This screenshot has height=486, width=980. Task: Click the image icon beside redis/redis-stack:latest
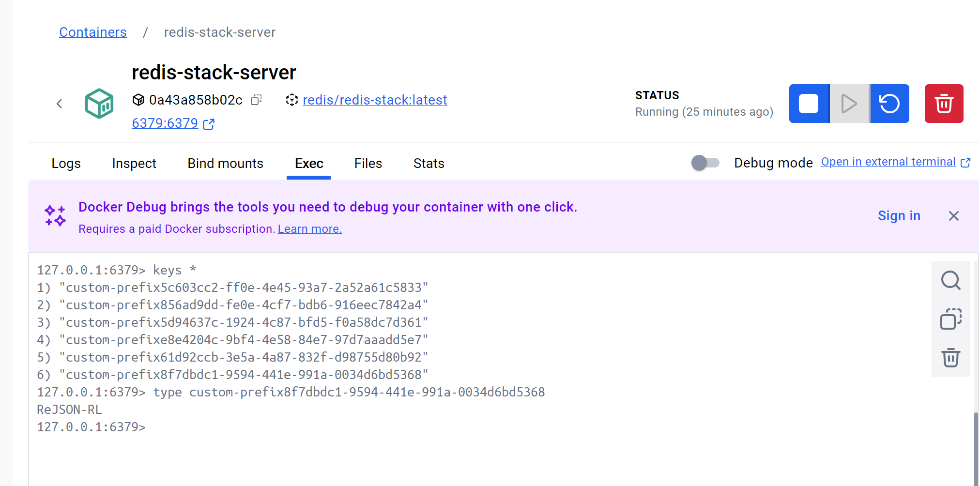tap(291, 100)
